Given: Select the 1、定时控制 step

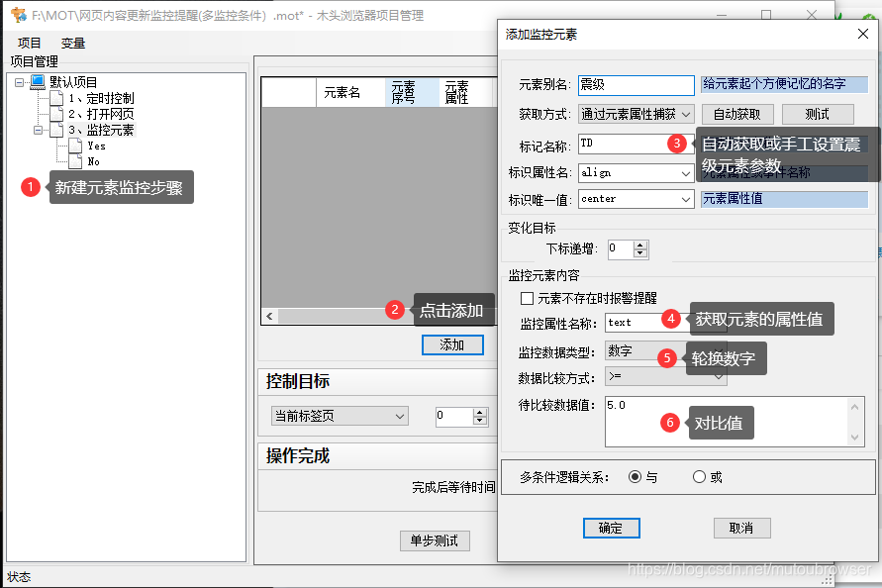Looking at the screenshot, I should 101,98.
